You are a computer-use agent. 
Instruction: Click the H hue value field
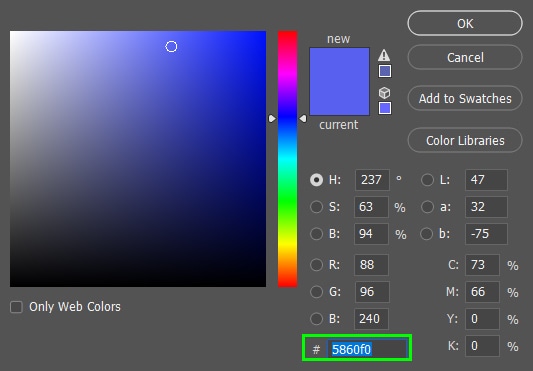(372, 180)
